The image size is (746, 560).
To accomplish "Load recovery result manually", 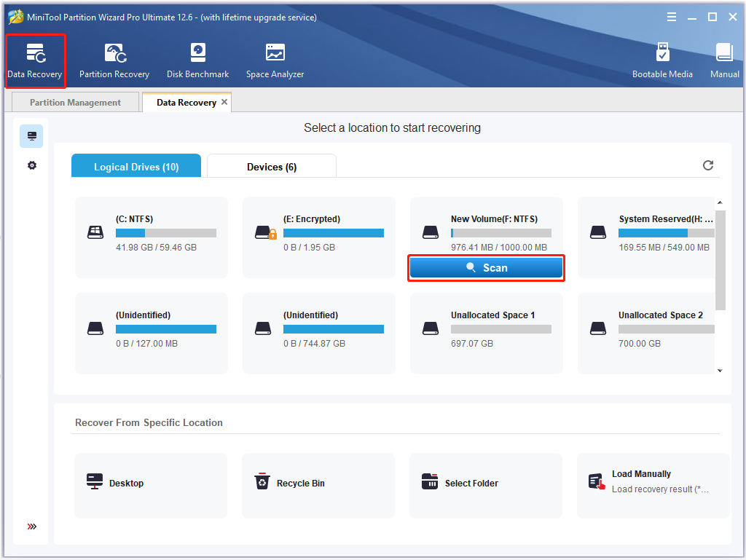I will click(x=653, y=485).
